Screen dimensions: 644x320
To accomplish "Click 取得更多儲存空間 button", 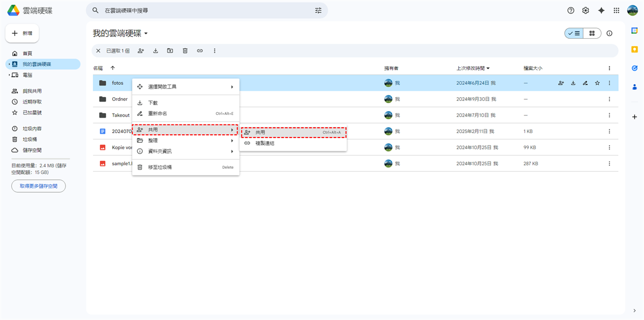I will click(x=38, y=186).
